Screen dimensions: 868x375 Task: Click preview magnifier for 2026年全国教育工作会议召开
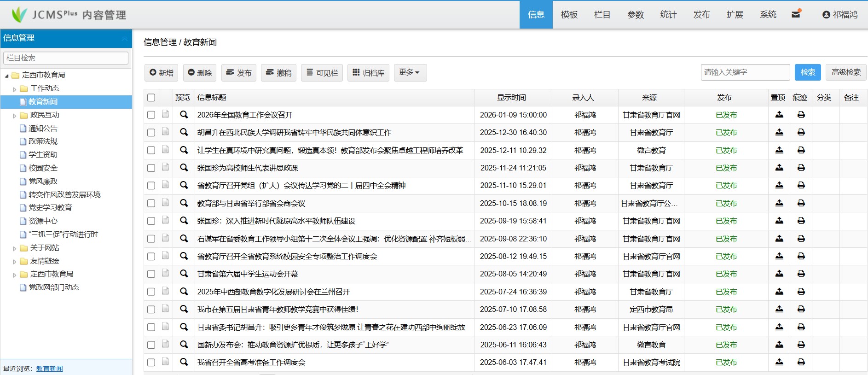(x=184, y=115)
